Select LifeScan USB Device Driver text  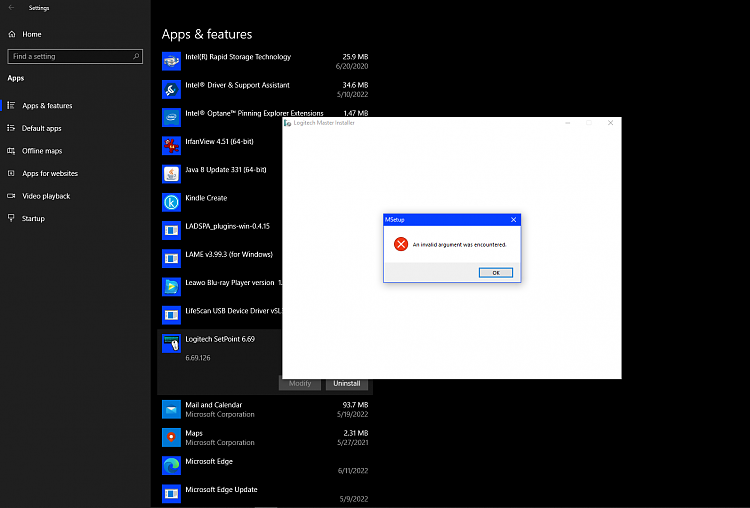click(x=233, y=311)
